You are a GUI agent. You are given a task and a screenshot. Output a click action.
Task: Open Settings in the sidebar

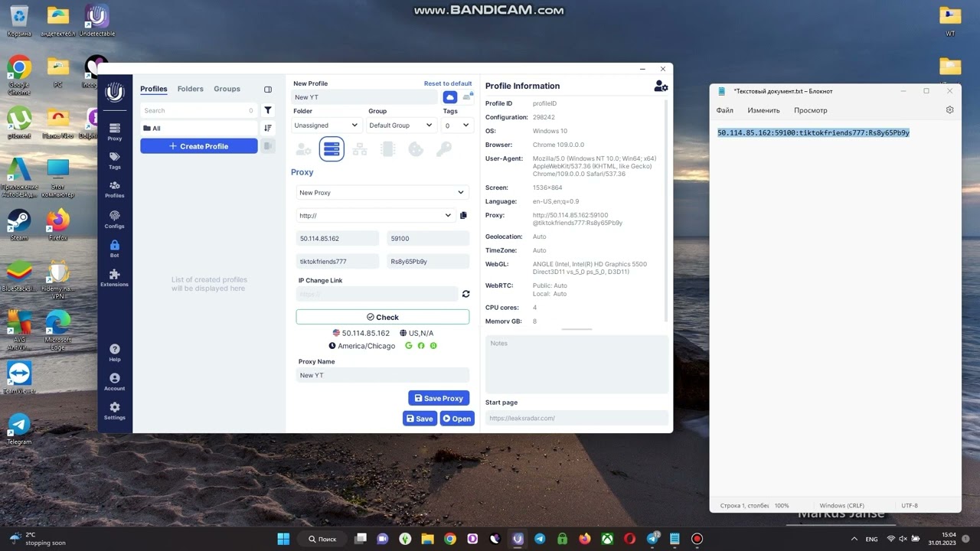115,411
